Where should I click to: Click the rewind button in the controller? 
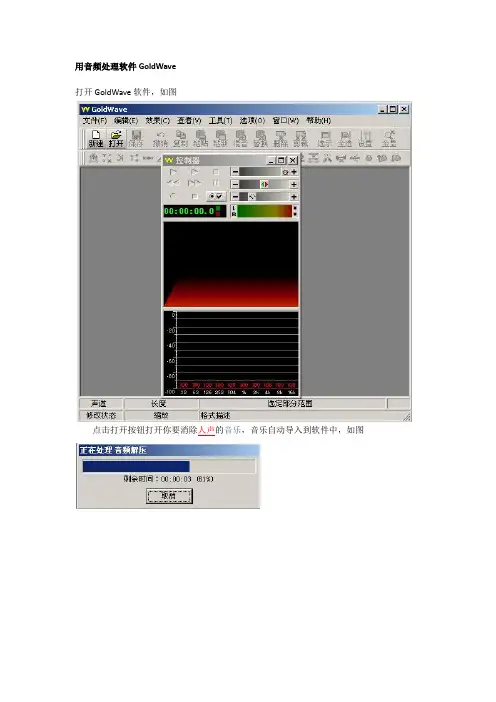tap(173, 184)
